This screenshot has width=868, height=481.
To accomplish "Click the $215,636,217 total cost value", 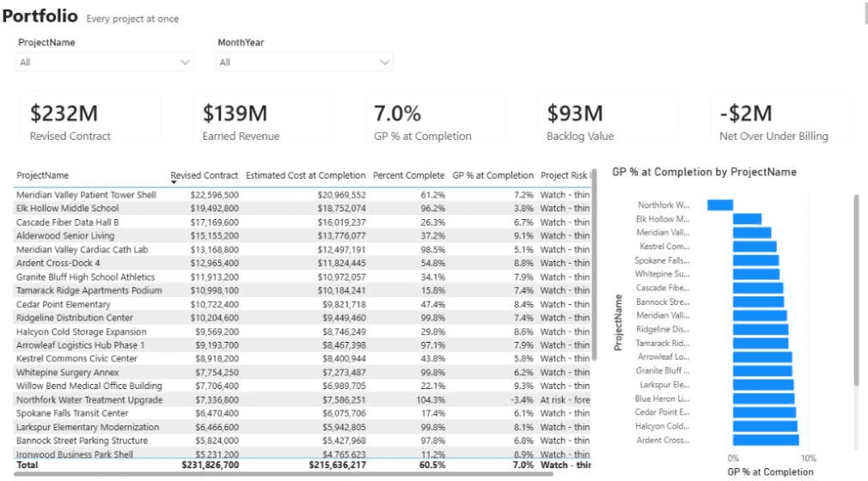I will [337, 465].
